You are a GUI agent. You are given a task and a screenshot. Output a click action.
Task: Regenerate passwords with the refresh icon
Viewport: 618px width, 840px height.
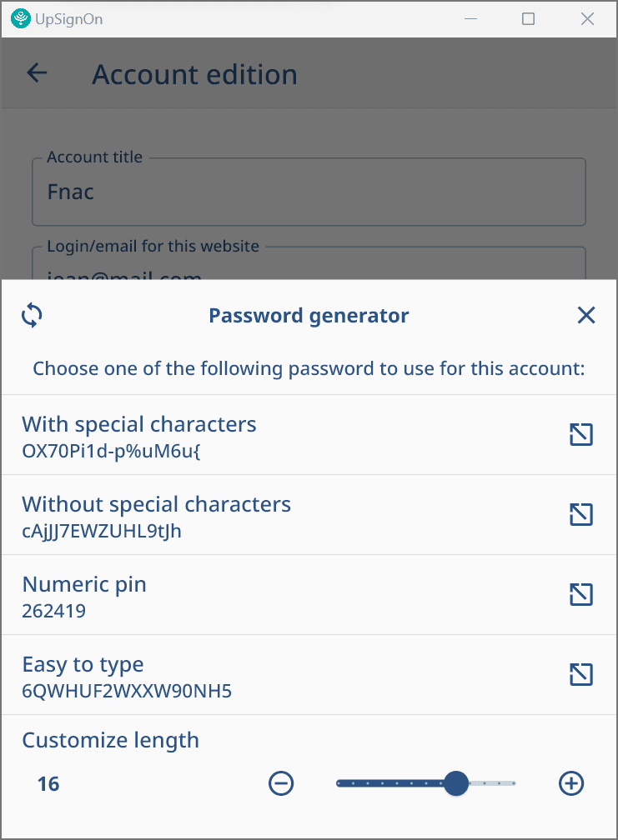coord(32,315)
